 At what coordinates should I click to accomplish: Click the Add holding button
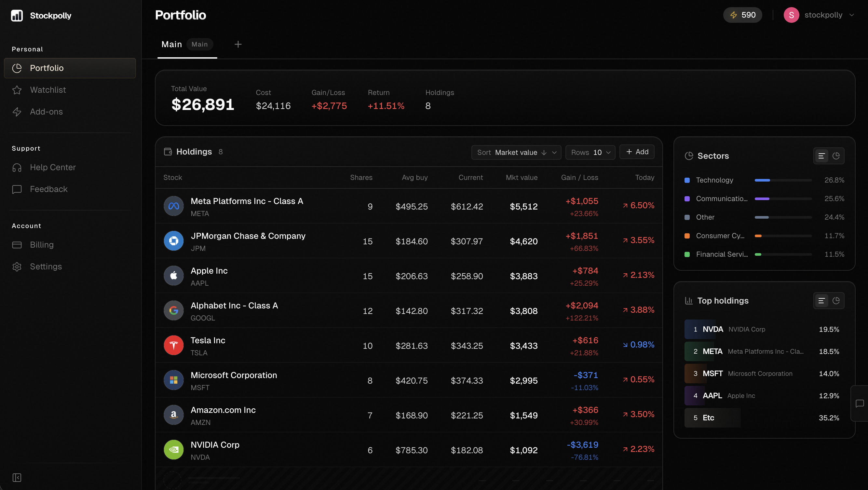coord(637,152)
